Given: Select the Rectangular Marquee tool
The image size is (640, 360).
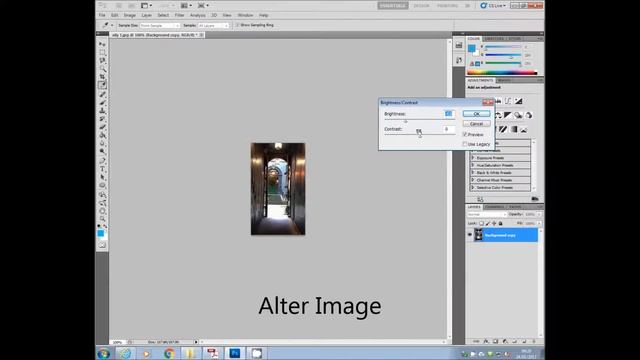Looking at the screenshot, I should (102, 52).
